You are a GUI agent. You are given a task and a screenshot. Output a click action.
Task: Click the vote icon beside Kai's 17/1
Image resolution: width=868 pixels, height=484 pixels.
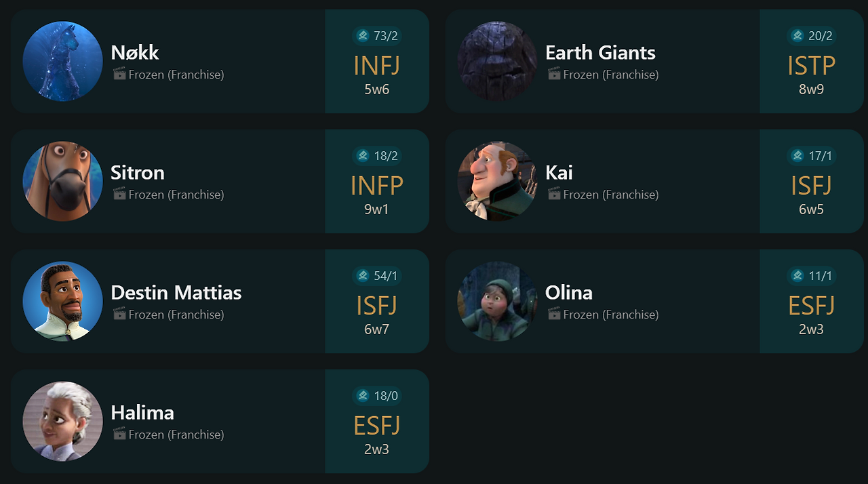[x=797, y=156]
